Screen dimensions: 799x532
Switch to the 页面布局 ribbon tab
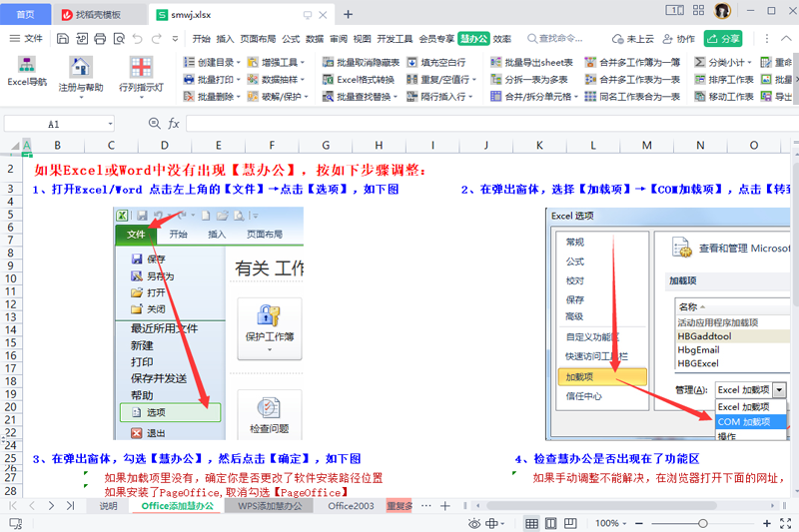258,39
